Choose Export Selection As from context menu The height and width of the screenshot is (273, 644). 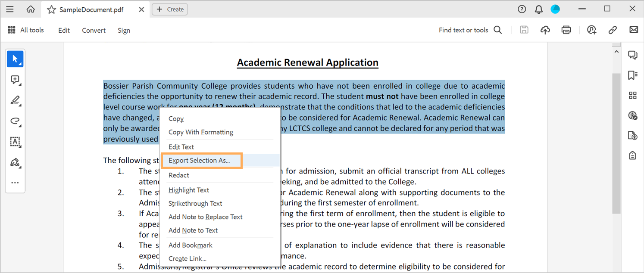point(199,160)
